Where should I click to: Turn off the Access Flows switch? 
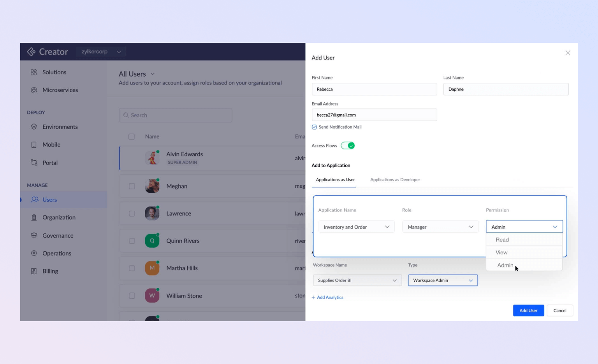(x=348, y=145)
